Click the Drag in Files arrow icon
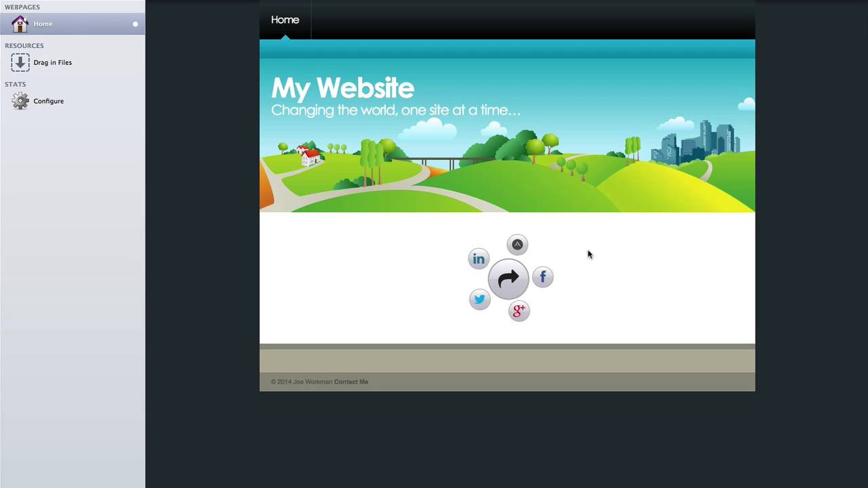Image resolution: width=868 pixels, height=488 pixels. point(20,62)
